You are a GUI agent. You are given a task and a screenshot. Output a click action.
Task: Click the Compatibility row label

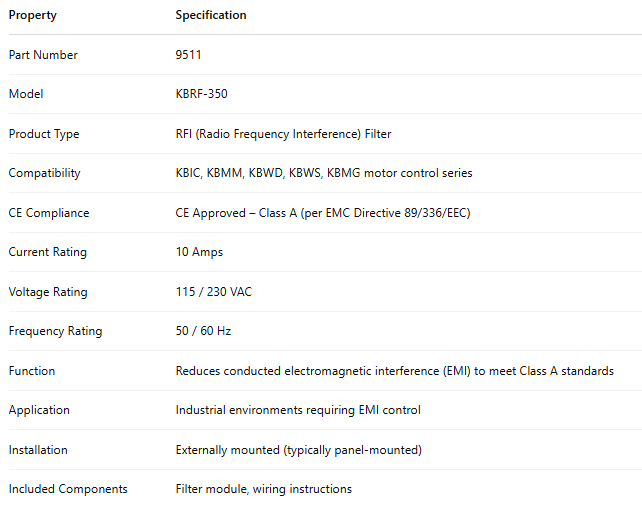click(44, 173)
